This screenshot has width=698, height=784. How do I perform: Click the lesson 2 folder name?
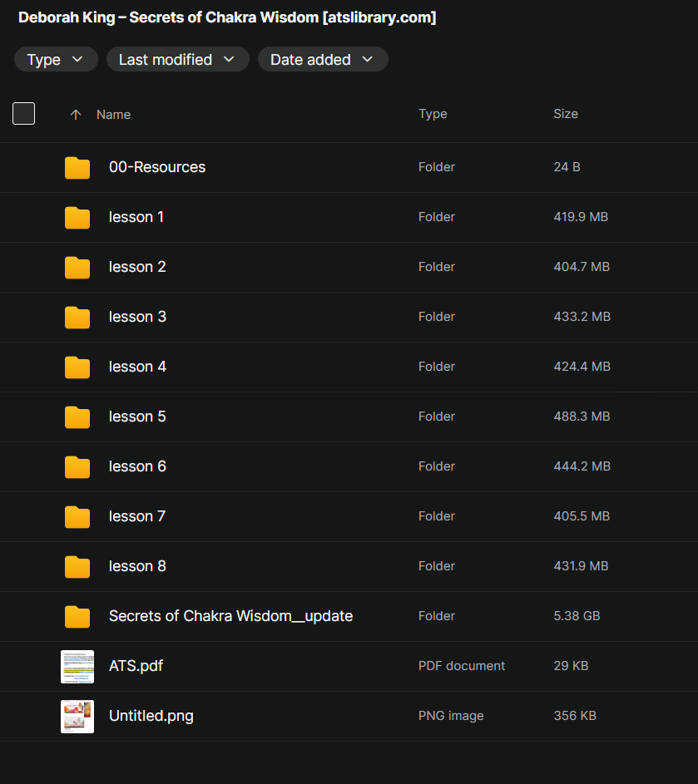coord(137,267)
